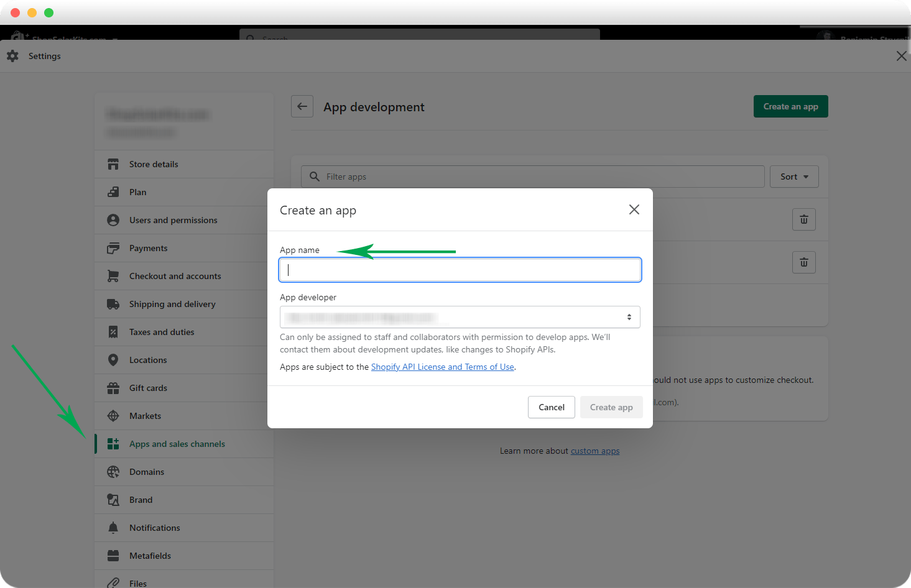Click the Settings gear icon
911x588 pixels.
pyautogui.click(x=12, y=56)
